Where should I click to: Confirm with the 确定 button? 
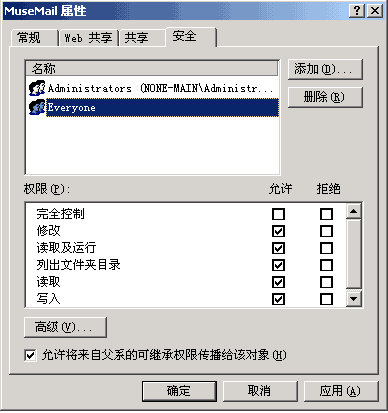179,391
